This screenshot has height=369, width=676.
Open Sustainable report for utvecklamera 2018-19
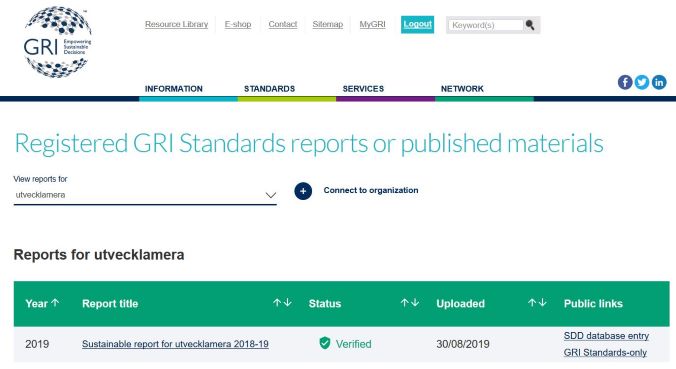coord(175,344)
